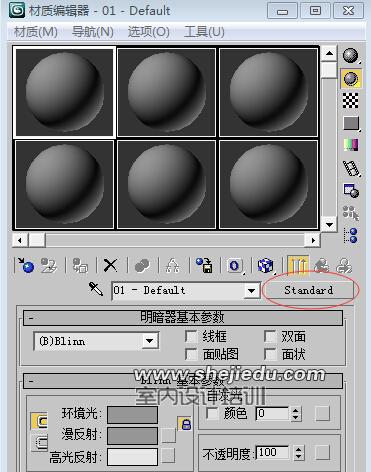The width and height of the screenshot is (371, 472).
Task: Click Reset Map/Material delete X icon
Action: [x=110, y=266]
